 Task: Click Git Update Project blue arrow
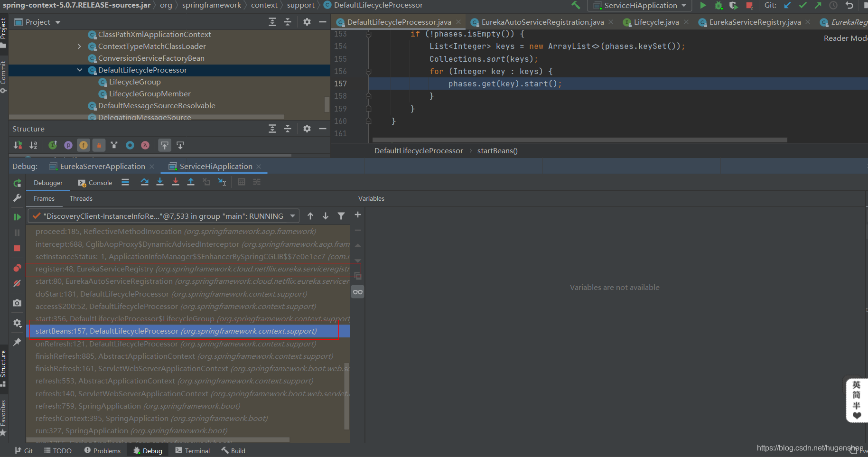point(788,5)
